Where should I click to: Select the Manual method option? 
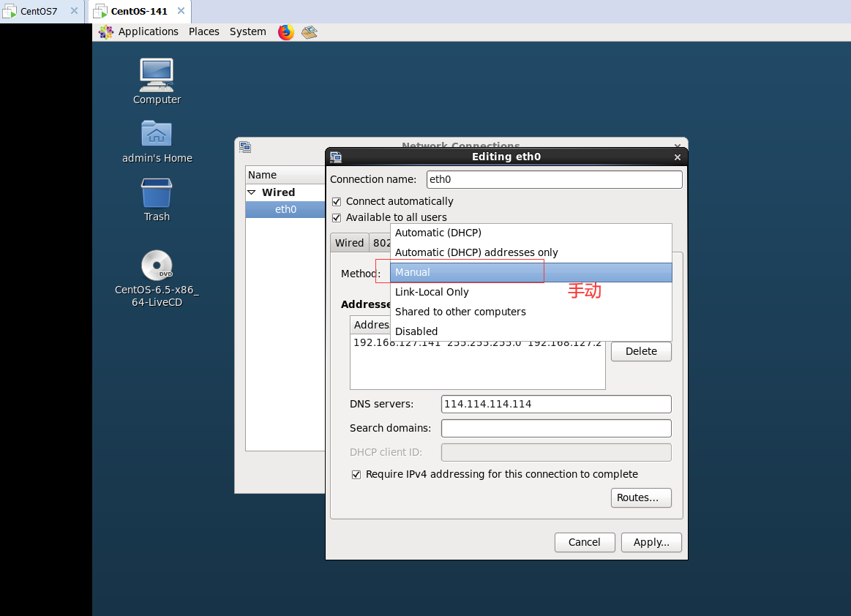(531, 272)
